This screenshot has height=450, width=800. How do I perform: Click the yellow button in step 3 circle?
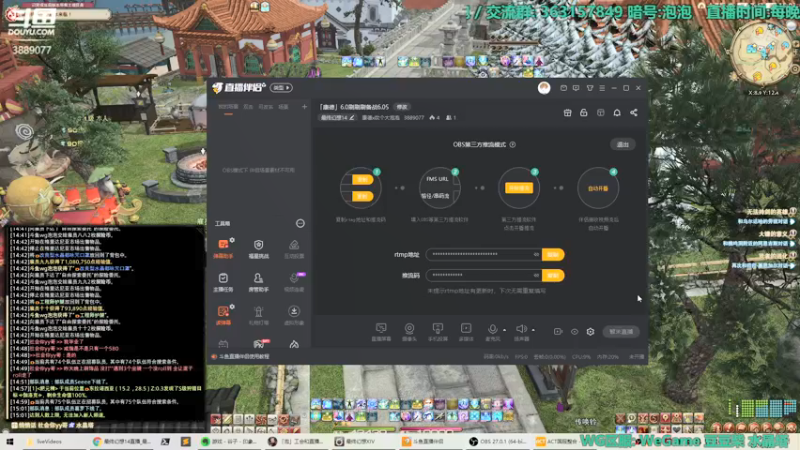(519, 188)
